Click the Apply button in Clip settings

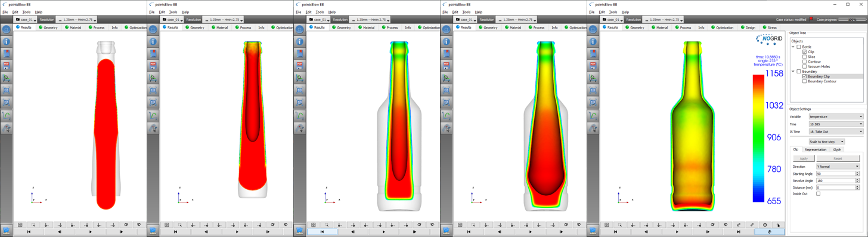[x=803, y=159]
